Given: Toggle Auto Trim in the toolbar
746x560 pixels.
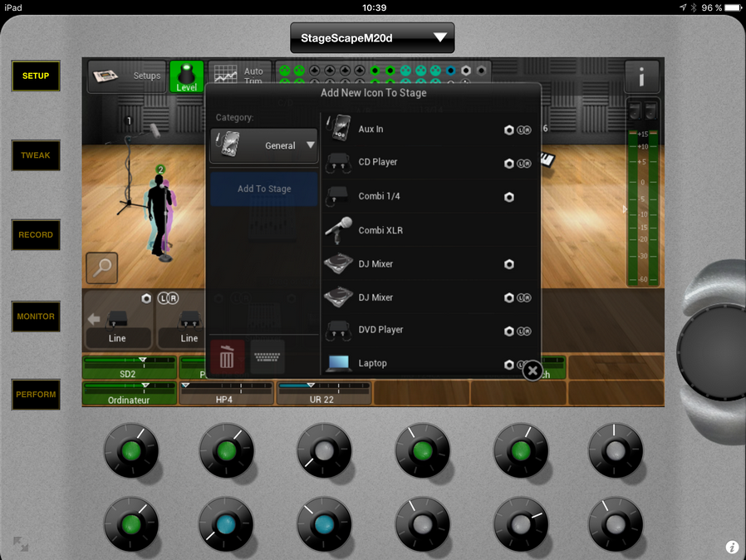Looking at the screenshot, I should click(238, 76).
